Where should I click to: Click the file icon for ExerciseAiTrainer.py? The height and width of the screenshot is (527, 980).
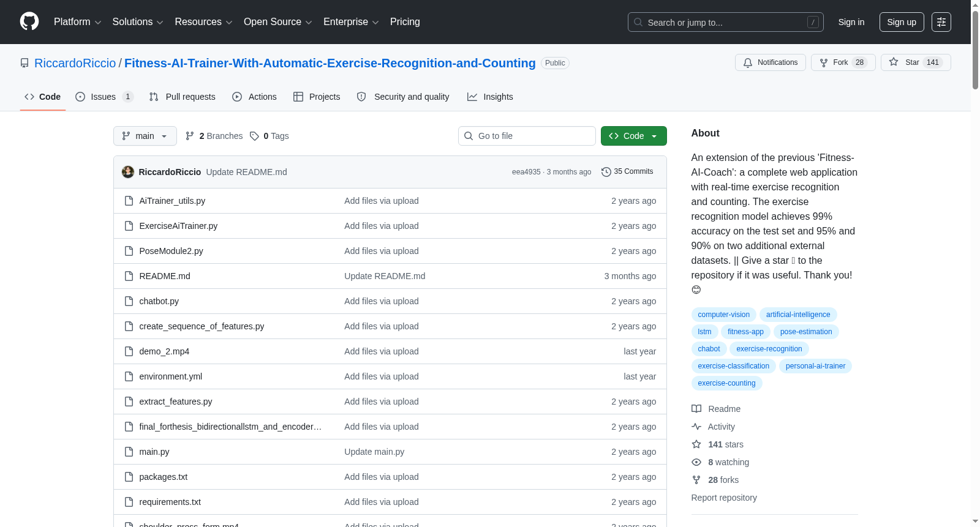coord(129,226)
